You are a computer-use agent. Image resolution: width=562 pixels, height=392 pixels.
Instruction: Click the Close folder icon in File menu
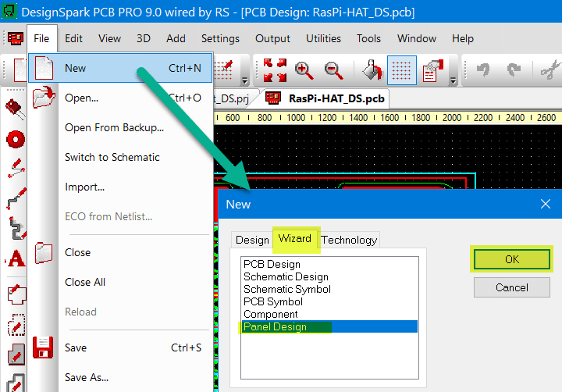(x=44, y=252)
